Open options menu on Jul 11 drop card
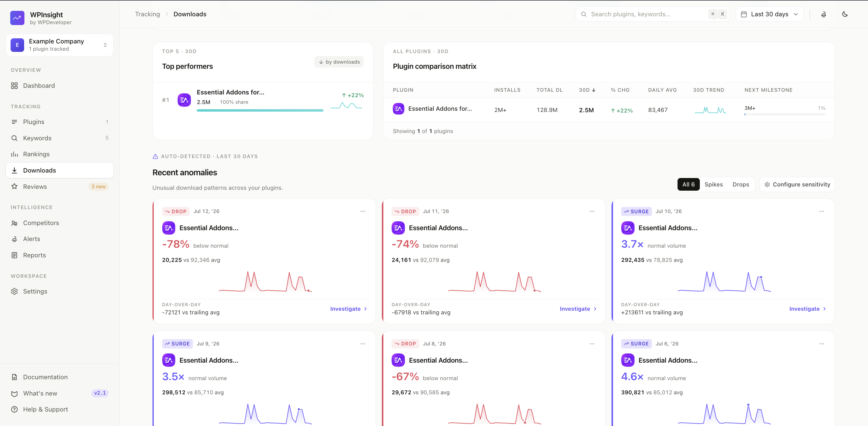868x426 pixels. 592,211
